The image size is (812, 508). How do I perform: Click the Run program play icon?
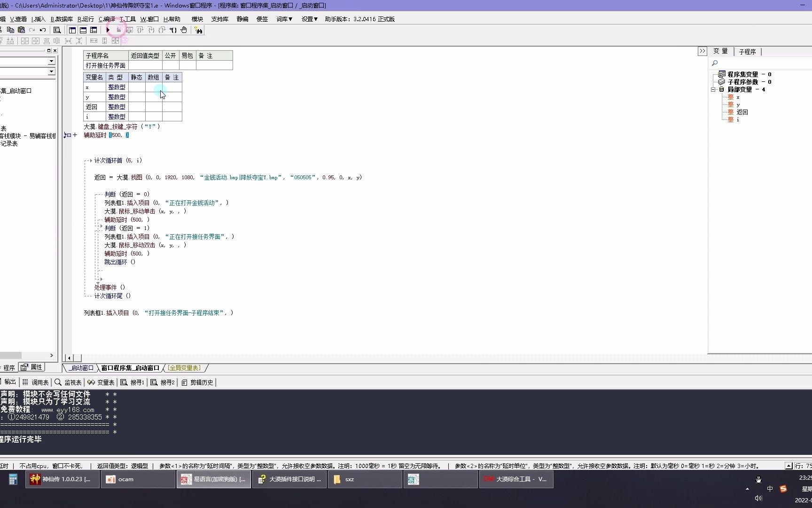tap(108, 30)
